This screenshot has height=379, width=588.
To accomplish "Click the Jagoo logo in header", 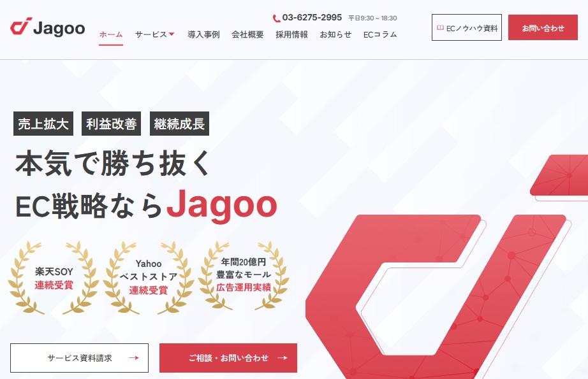I will pyautogui.click(x=48, y=27).
